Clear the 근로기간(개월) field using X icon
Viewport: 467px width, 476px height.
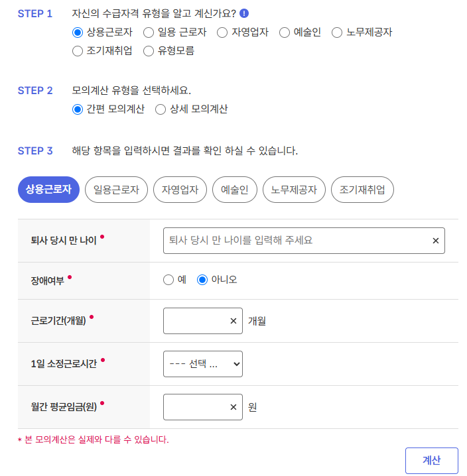(233, 321)
